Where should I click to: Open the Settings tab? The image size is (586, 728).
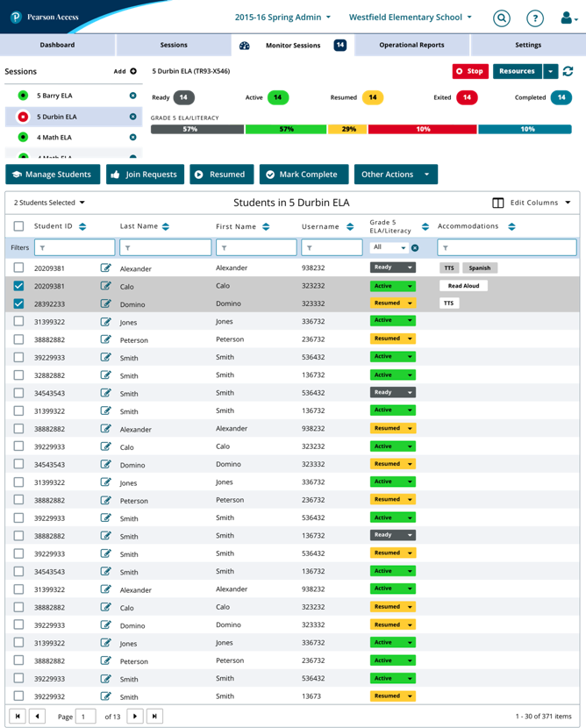point(528,45)
